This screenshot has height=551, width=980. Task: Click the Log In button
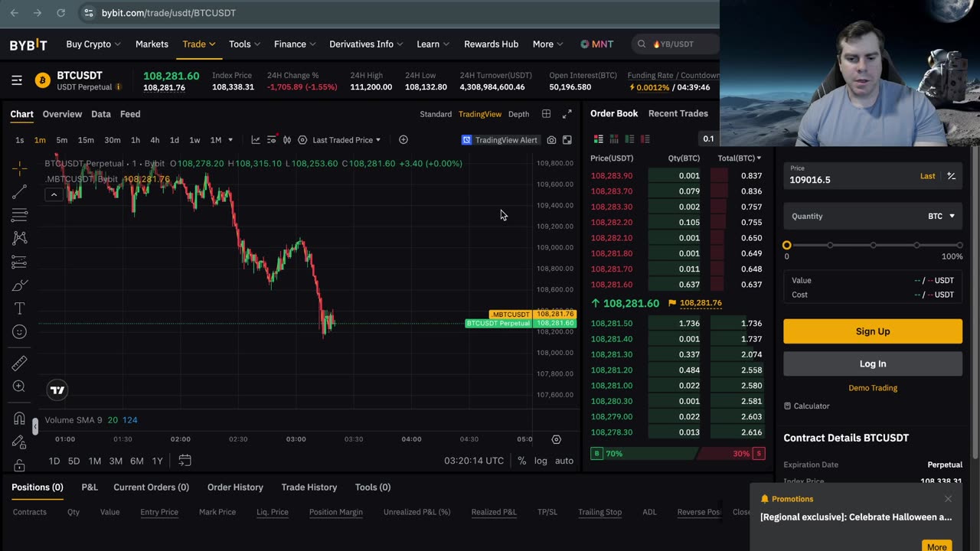pyautogui.click(x=873, y=364)
